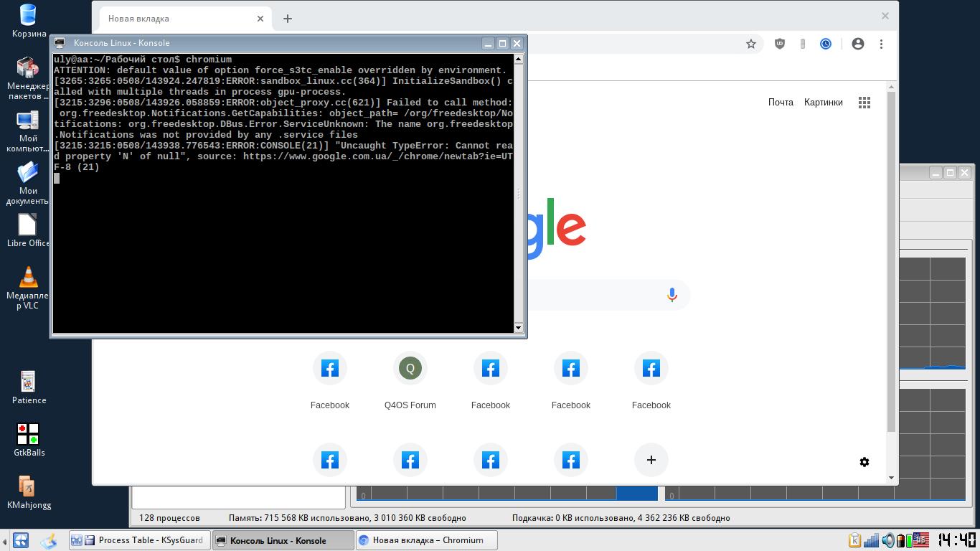Click Konsole scrollbar up arrow
Viewport: 980px width, 551px height.
coord(519,59)
